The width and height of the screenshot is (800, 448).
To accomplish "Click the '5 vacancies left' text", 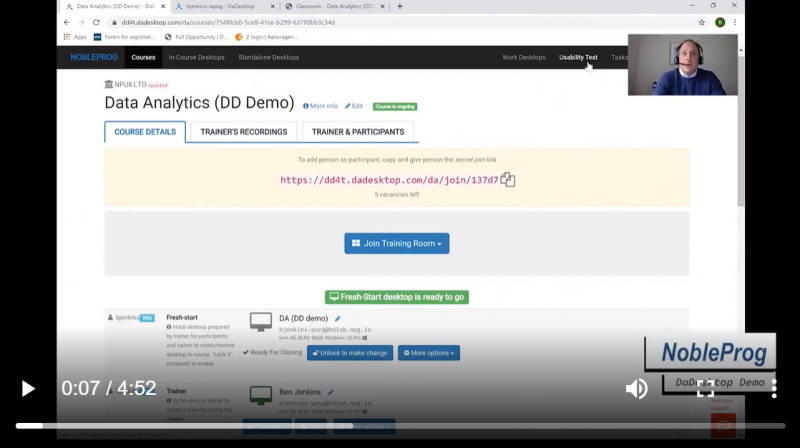I will click(397, 194).
